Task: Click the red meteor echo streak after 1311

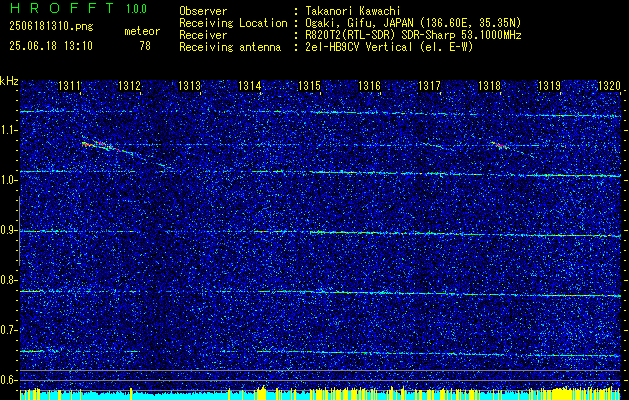Action: pos(101,146)
